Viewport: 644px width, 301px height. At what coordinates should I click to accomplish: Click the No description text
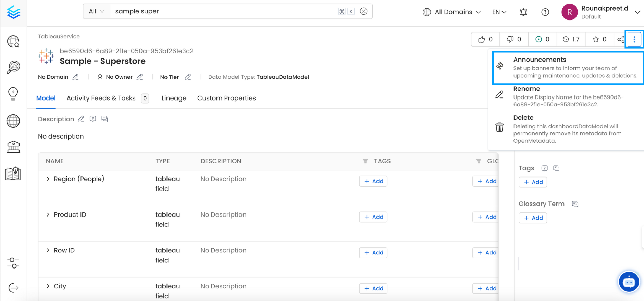(x=61, y=136)
